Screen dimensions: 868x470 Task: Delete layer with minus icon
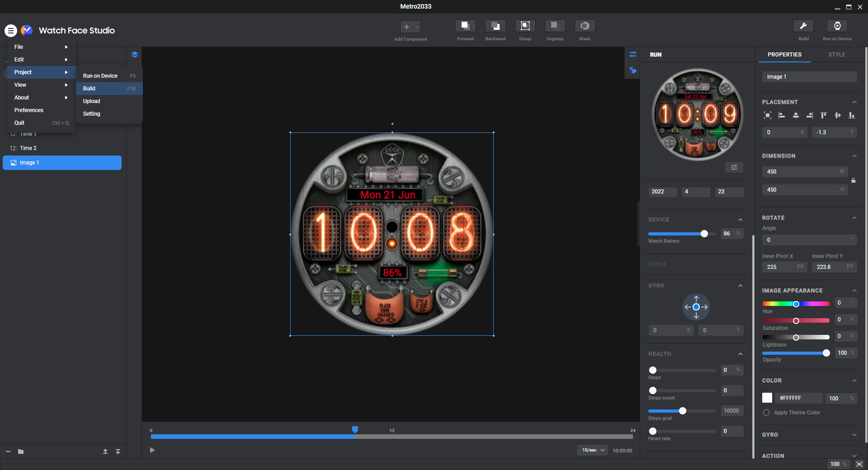(8, 451)
